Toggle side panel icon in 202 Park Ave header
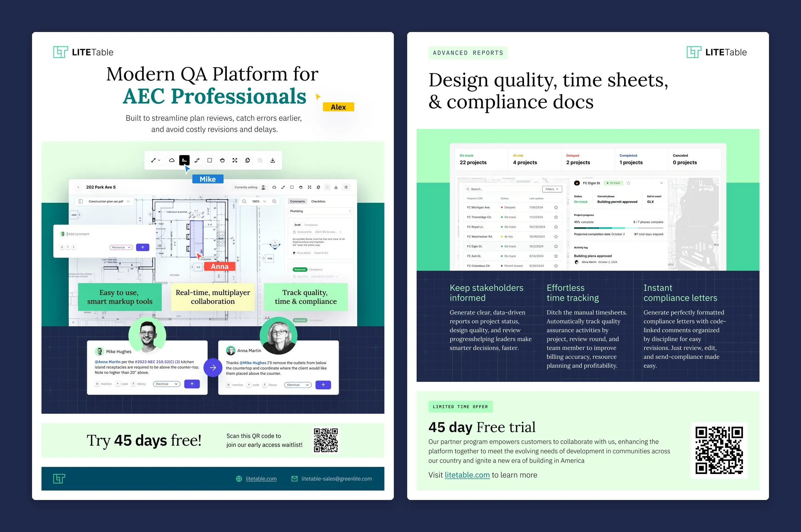 pyautogui.click(x=346, y=187)
